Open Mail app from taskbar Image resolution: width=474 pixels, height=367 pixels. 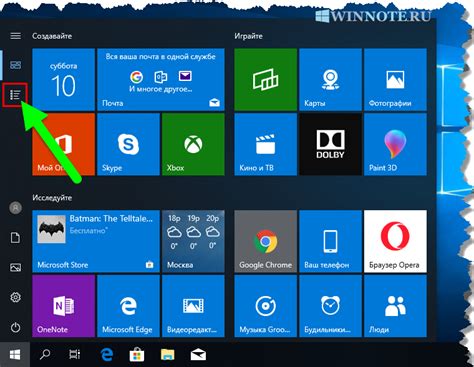point(198,355)
